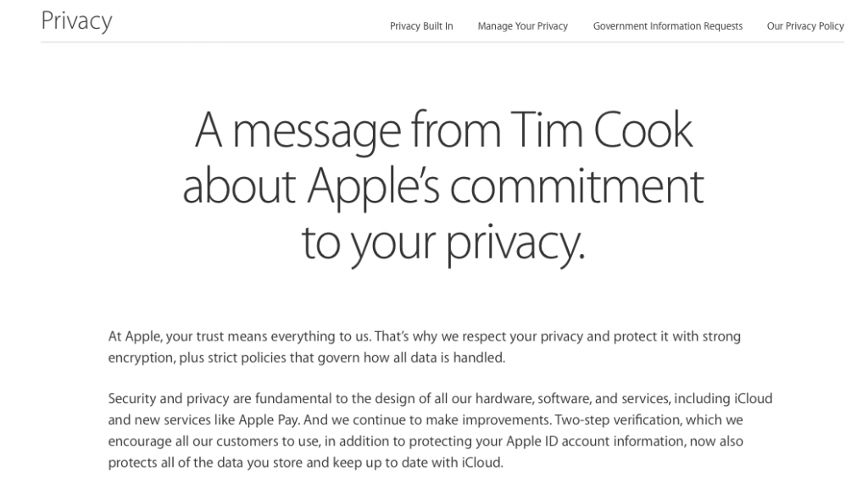Click the phrase "Two-step verification"
Screen dimensions: 868x477
618,420
